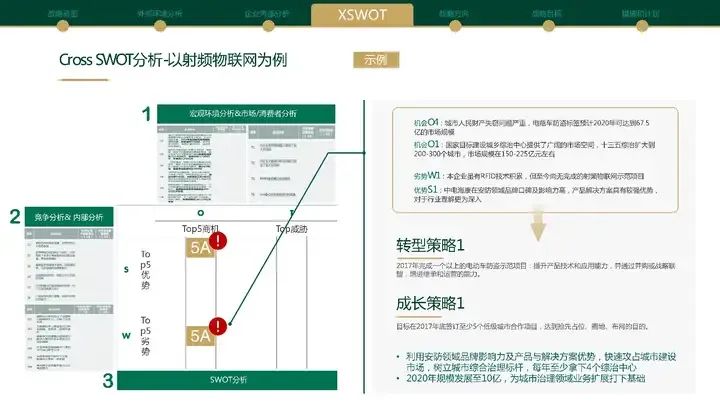Switch to the 战略目标 tab

tap(547, 13)
